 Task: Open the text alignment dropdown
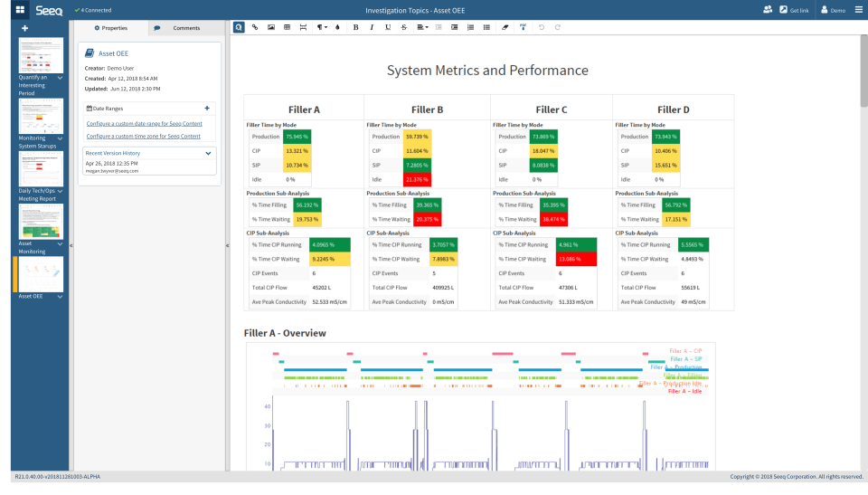click(422, 27)
